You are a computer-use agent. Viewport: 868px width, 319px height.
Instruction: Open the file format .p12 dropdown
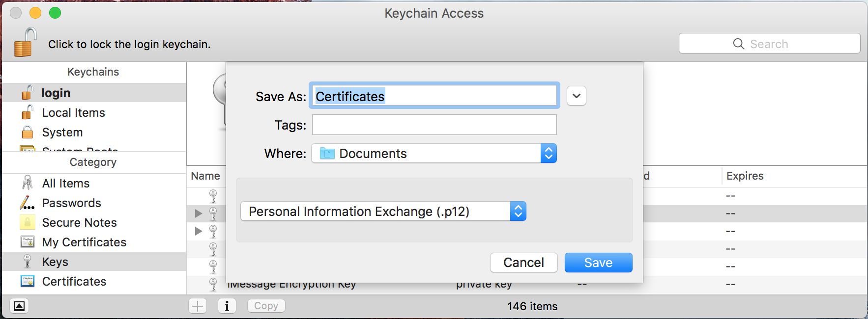coord(383,211)
